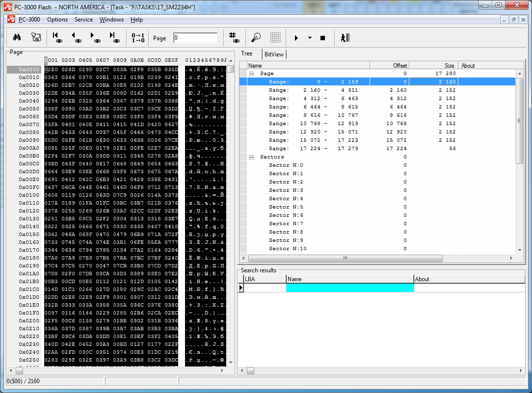Switch to the BitView tab

tap(274, 54)
